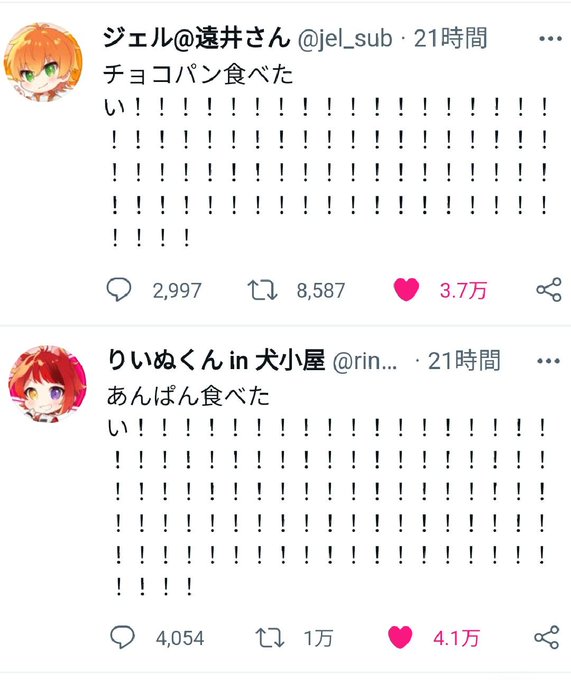Click the truncated @rin... handle
The height and width of the screenshot is (680, 571).
[365, 362]
